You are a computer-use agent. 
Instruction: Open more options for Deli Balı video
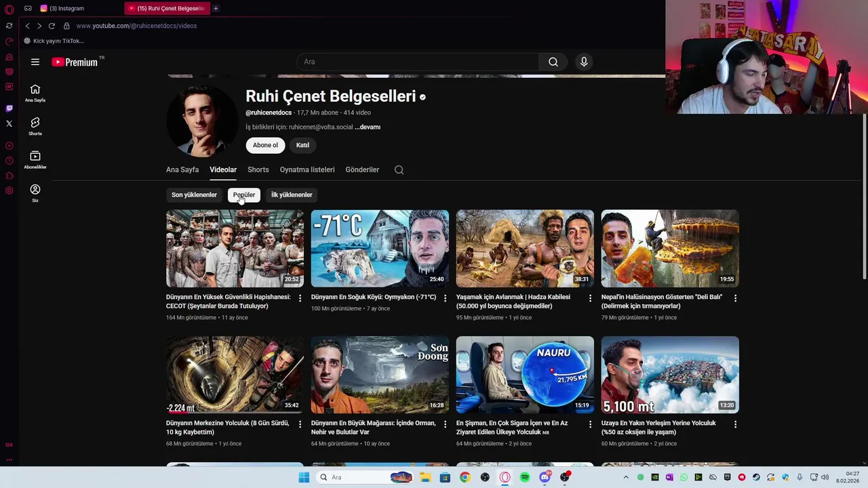[x=735, y=298]
